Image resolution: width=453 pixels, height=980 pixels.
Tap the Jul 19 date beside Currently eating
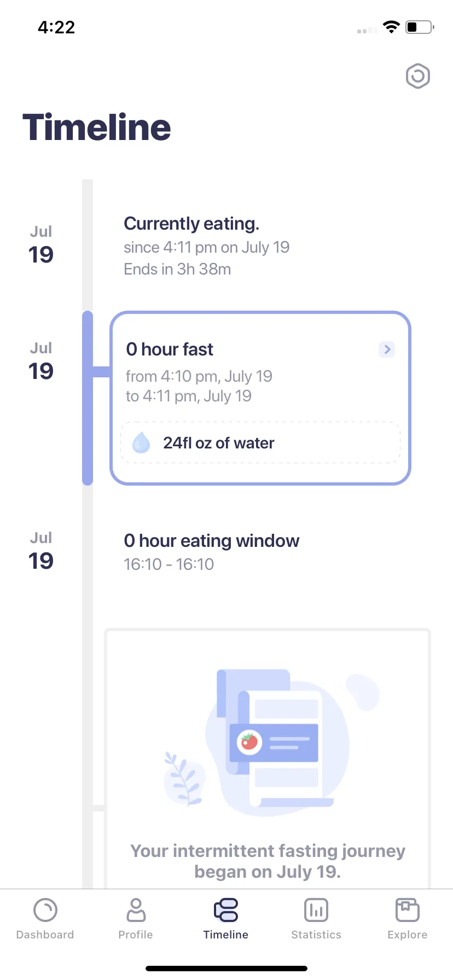[41, 245]
